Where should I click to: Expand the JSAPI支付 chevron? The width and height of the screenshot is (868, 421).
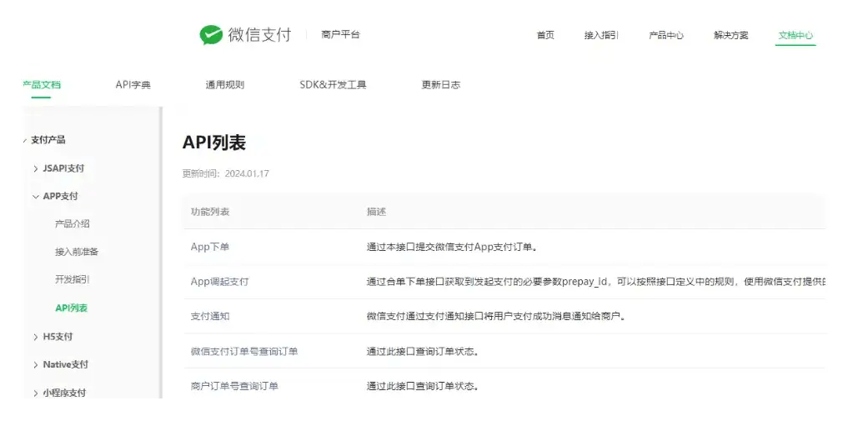(x=36, y=168)
